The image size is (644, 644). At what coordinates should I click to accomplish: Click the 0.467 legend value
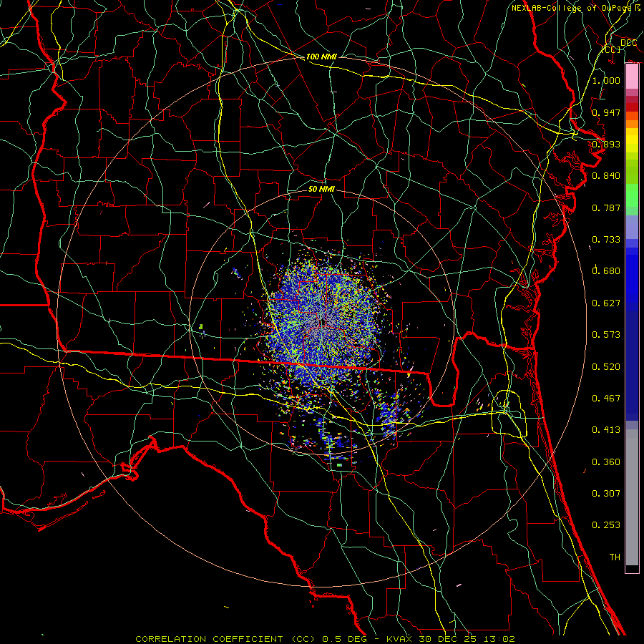pyautogui.click(x=606, y=398)
